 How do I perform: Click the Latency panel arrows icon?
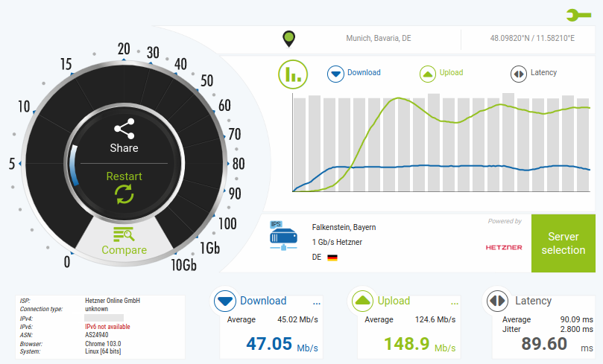tap(497, 301)
